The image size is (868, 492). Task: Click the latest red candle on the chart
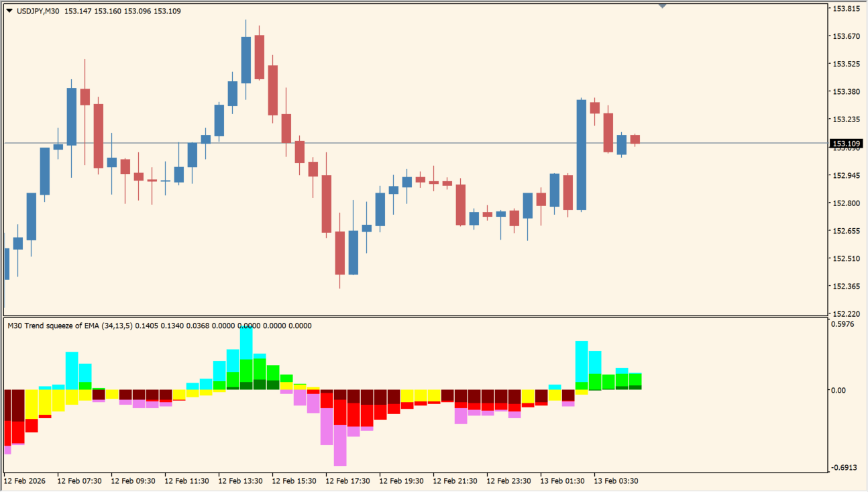pos(635,139)
